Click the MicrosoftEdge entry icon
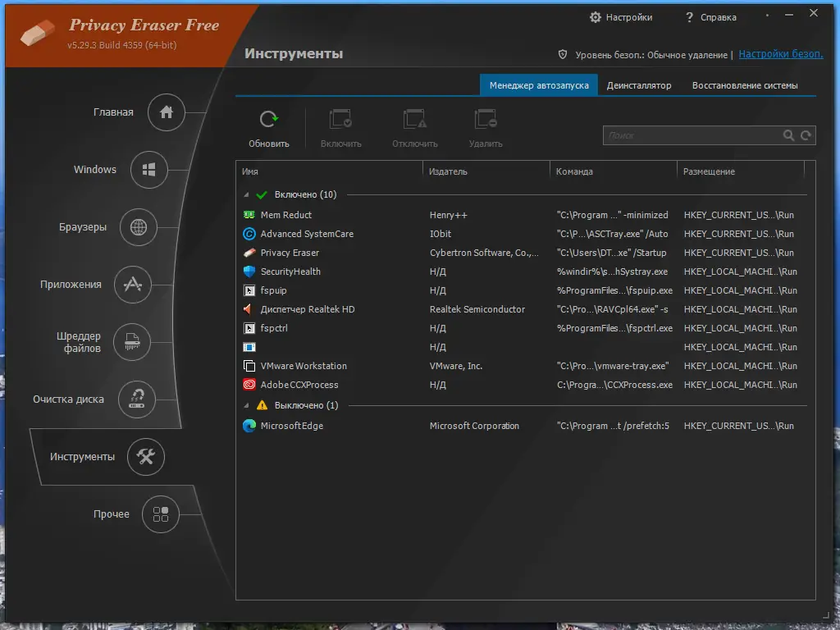The image size is (840, 630). (x=249, y=426)
